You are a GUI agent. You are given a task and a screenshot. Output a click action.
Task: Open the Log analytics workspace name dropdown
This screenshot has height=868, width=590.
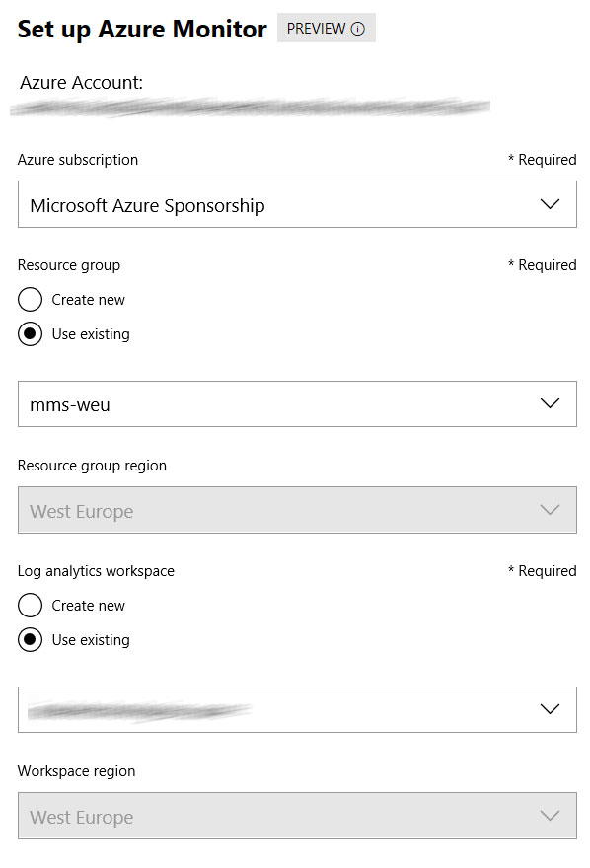coord(297,709)
